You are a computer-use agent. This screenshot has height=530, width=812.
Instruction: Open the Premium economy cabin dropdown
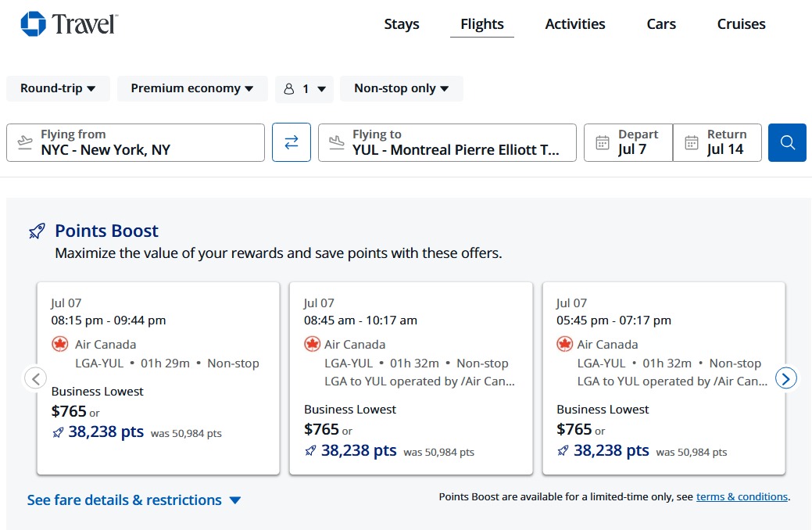192,88
